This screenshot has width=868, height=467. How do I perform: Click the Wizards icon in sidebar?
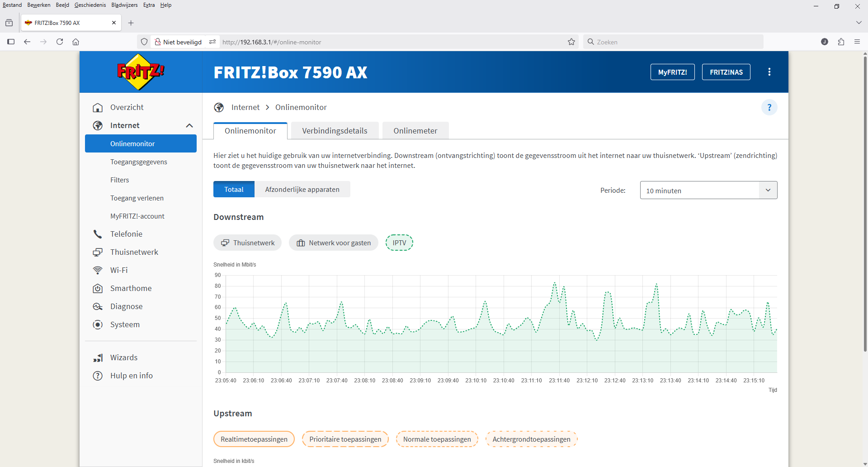[x=98, y=357]
